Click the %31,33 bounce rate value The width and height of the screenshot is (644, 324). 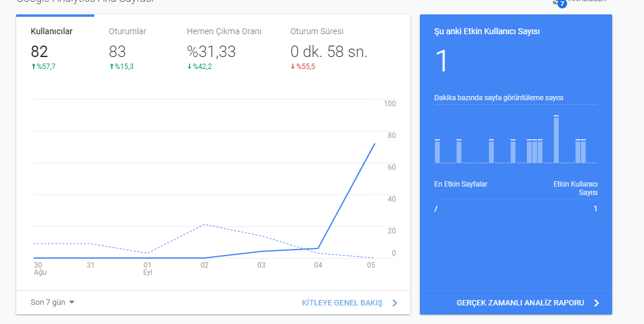211,52
